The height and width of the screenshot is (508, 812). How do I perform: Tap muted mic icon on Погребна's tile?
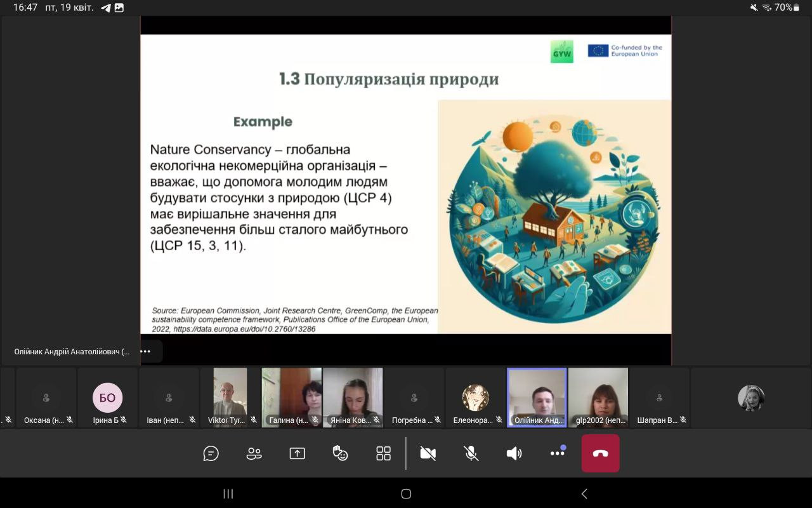pos(438,420)
